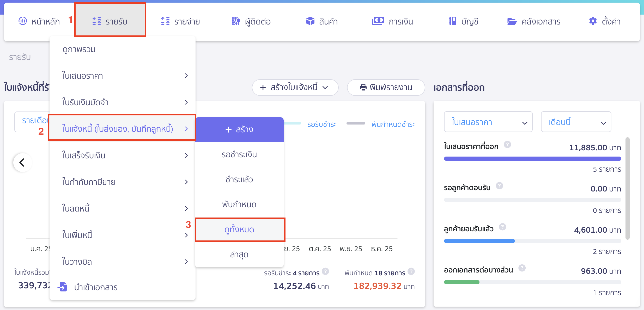Click the นำเข้าเอกสาร import file icon

pos(63,287)
